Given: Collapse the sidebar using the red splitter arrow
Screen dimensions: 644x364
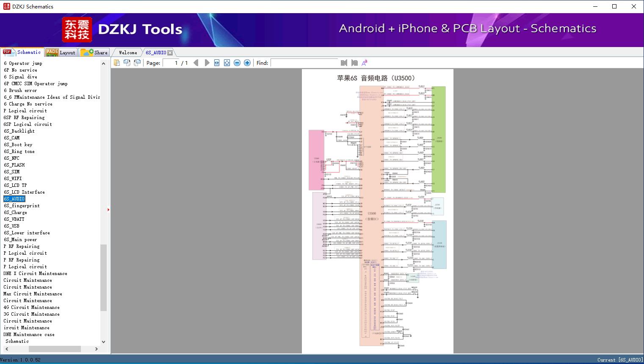Looking at the screenshot, I should pyautogui.click(x=108, y=210).
